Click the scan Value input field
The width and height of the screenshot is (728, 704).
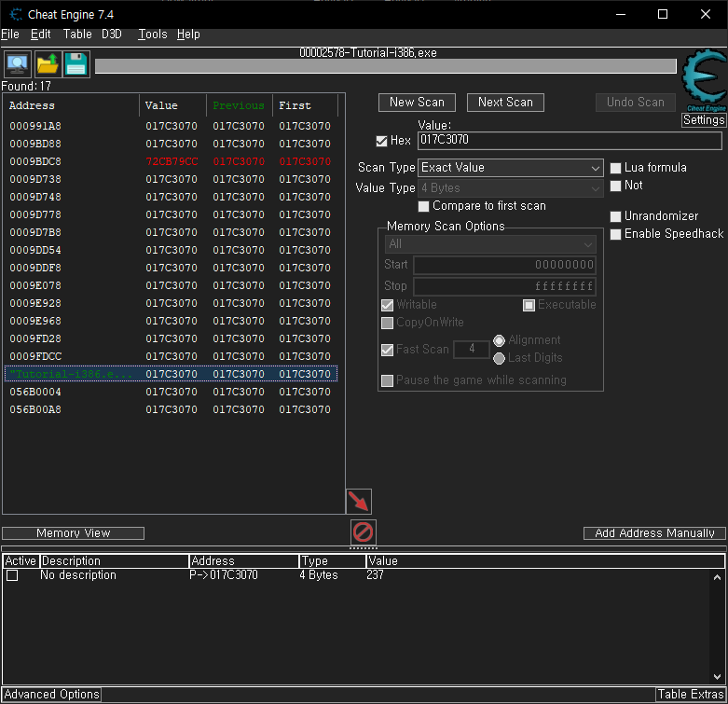click(570, 140)
